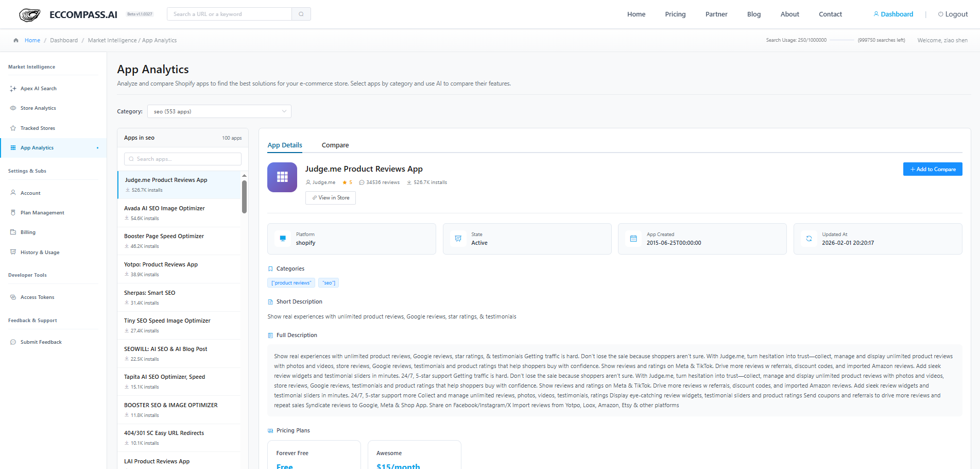Click the search magnifier button in header
This screenshot has width=980, height=469.
coord(301,14)
